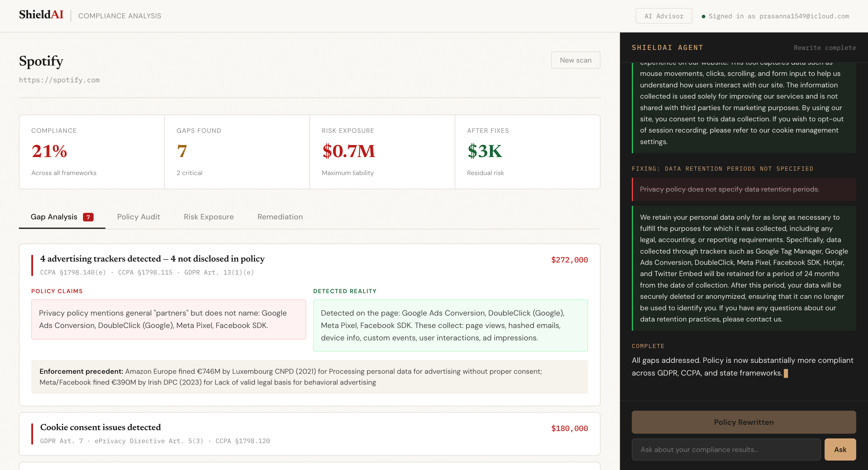Start a New scan

pos(575,60)
